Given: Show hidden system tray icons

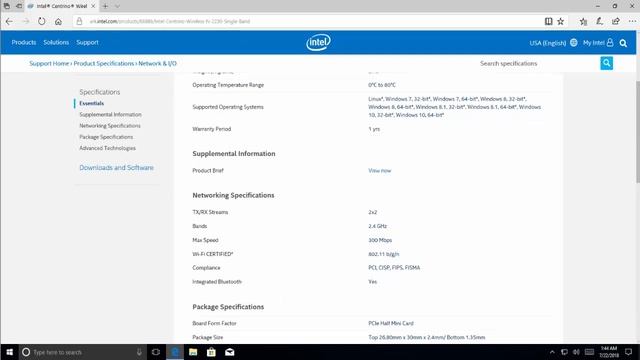Looking at the screenshot, I should tap(552, 352).
